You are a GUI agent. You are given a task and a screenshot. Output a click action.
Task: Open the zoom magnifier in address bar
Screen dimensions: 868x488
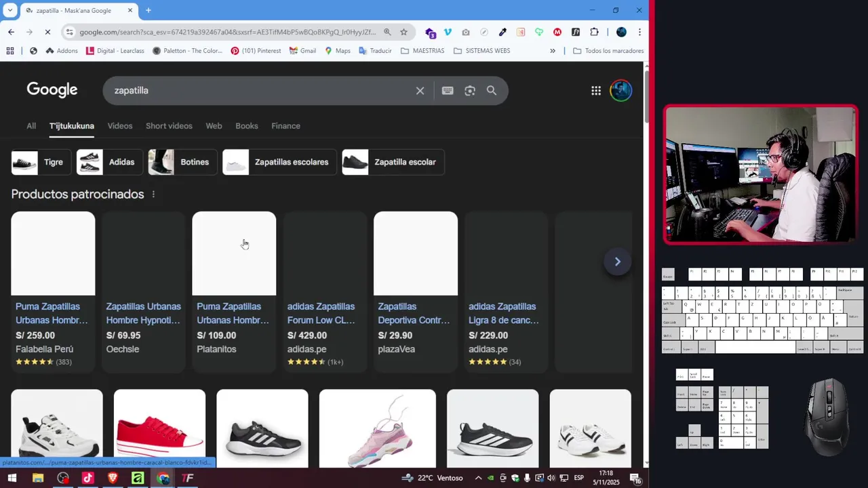pos(387,32)
